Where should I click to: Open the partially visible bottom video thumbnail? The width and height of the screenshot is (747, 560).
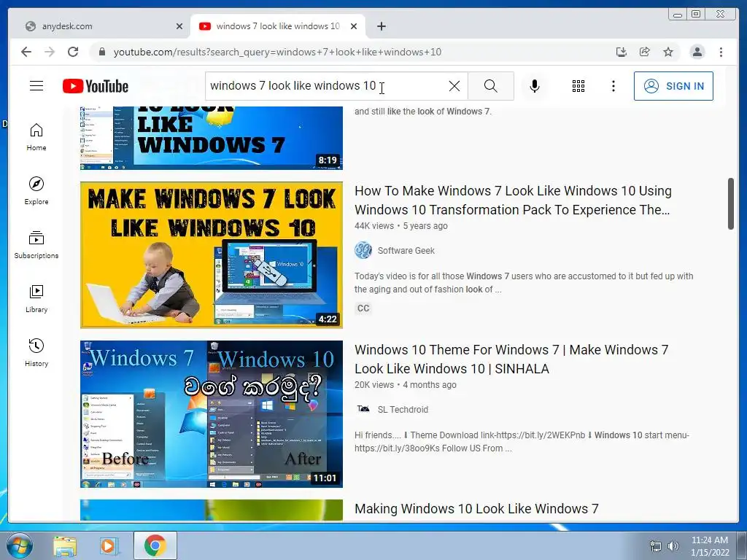click(212, 510)
